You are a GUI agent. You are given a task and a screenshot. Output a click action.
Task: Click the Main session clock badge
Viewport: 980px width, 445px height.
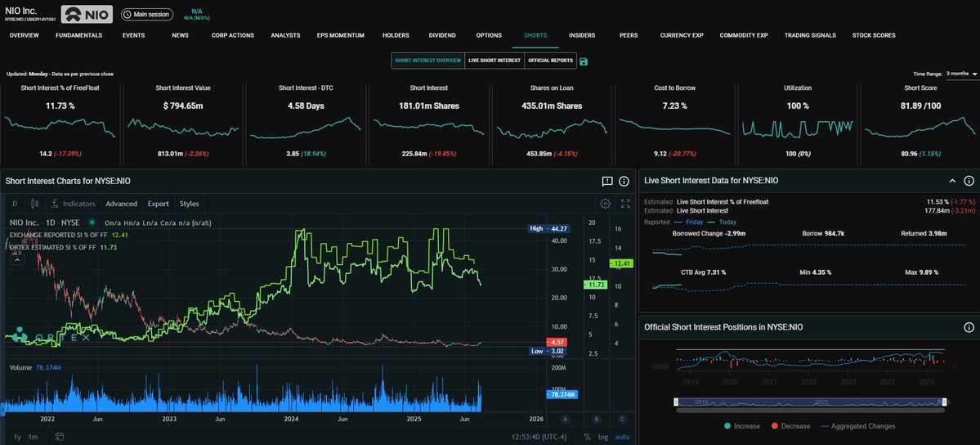[148, 15]
